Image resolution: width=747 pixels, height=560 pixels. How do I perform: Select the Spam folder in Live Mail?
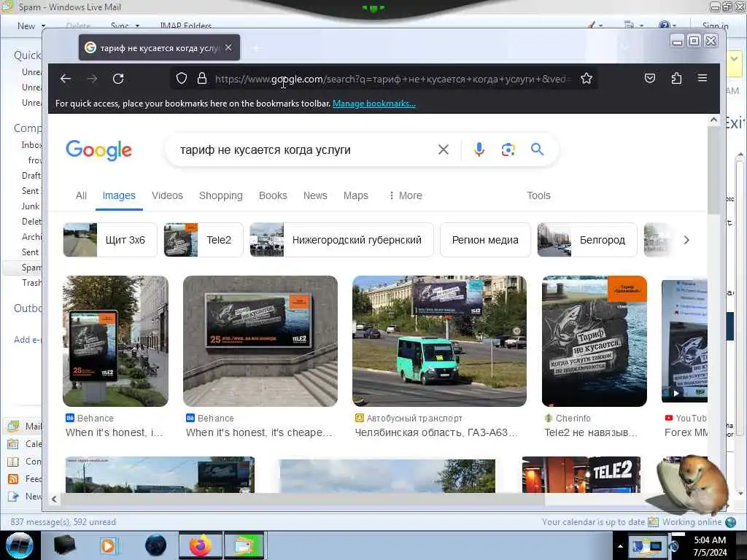[31, 268]
